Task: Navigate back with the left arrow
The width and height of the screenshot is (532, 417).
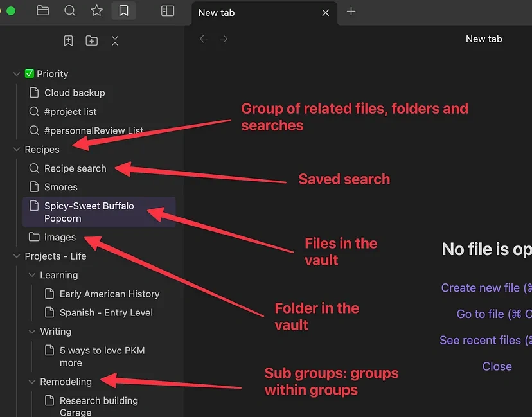Action: coord(204,39)
